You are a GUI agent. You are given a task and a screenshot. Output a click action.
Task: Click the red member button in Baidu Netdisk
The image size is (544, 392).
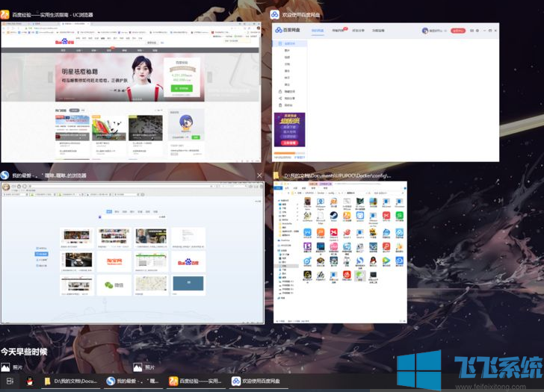tap(458, 31)
